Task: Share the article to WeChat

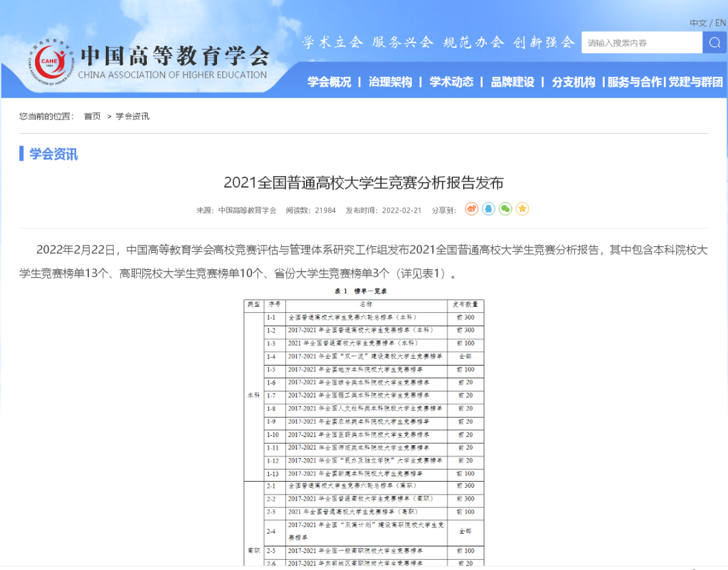Action: tap(505, 209)
